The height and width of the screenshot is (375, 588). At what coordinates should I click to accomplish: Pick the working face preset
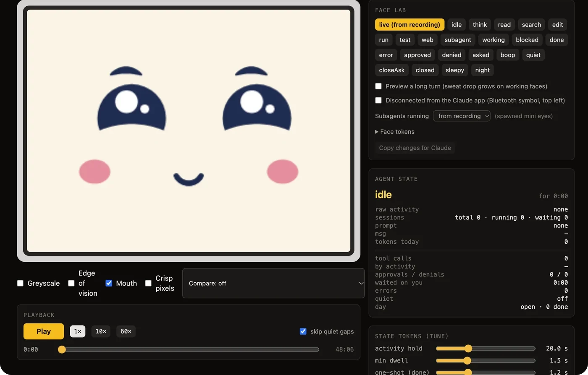click(493, 40)
